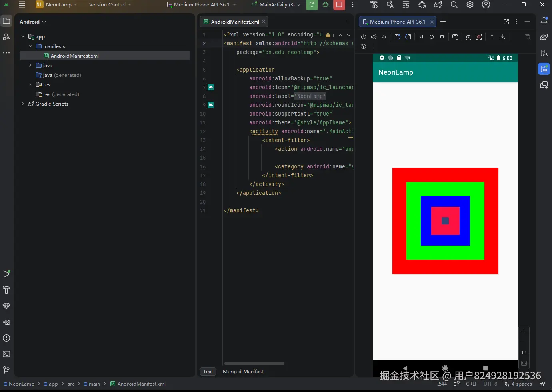Screen dimensions: 552x392
Task: Rerun the app with the green button
Action: coord(312,5)
